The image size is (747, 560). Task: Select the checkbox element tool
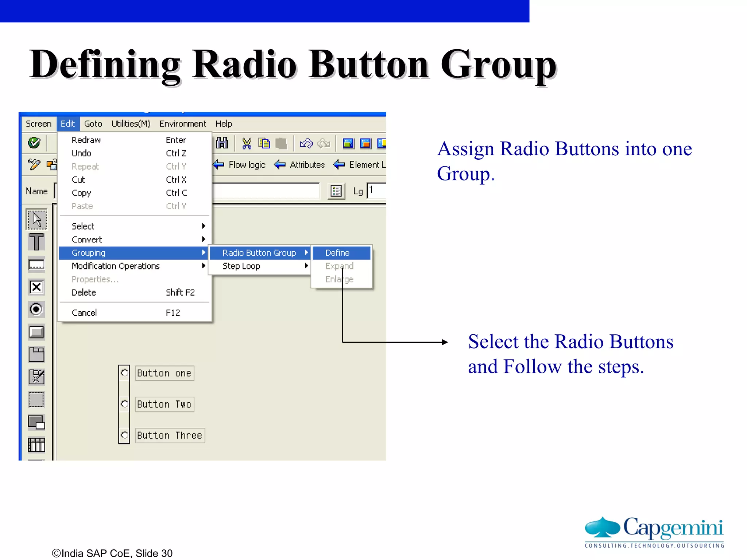pyautogui.click(x=36, y=287)
